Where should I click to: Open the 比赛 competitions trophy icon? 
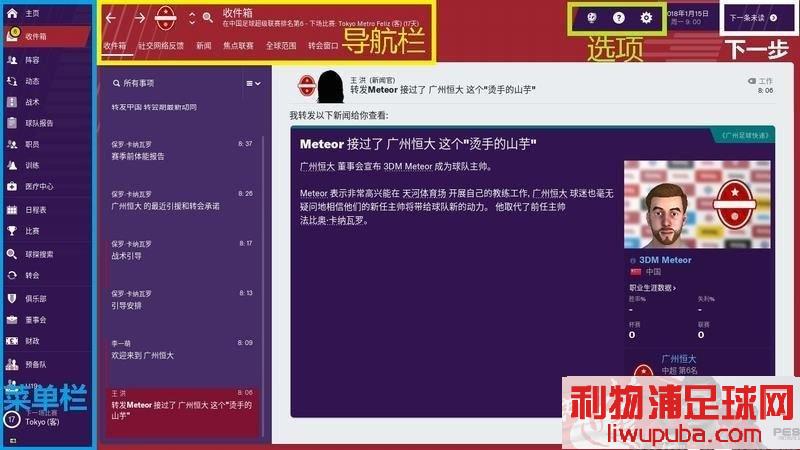click(x=12, y=231)
